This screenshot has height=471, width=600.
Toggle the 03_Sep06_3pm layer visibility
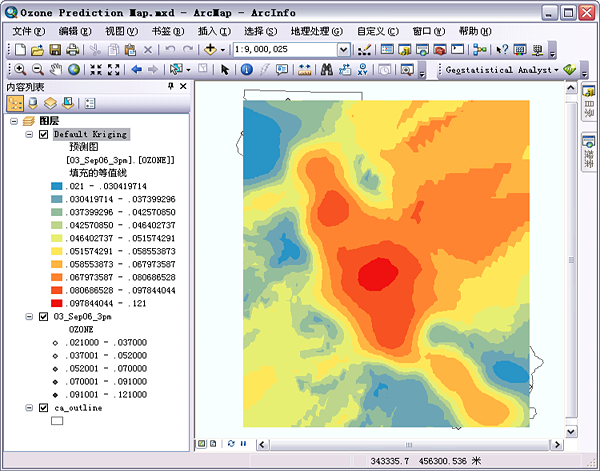43,316
